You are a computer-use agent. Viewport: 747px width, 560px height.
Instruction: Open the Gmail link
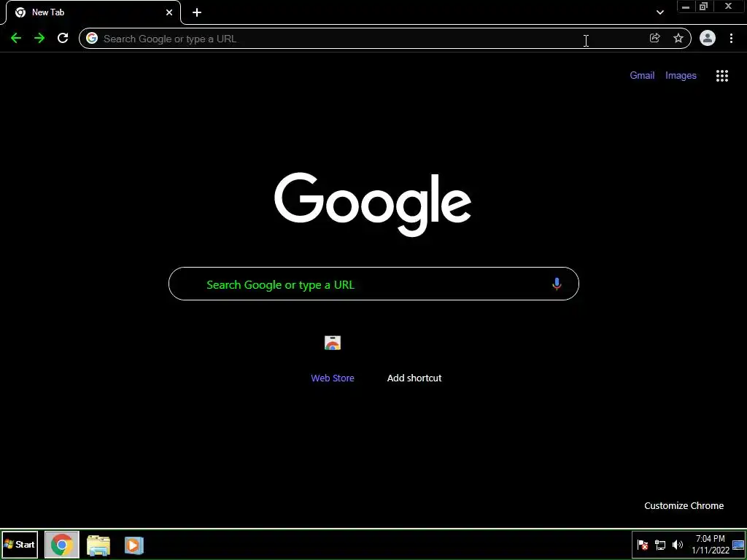[x=642, y=75]
